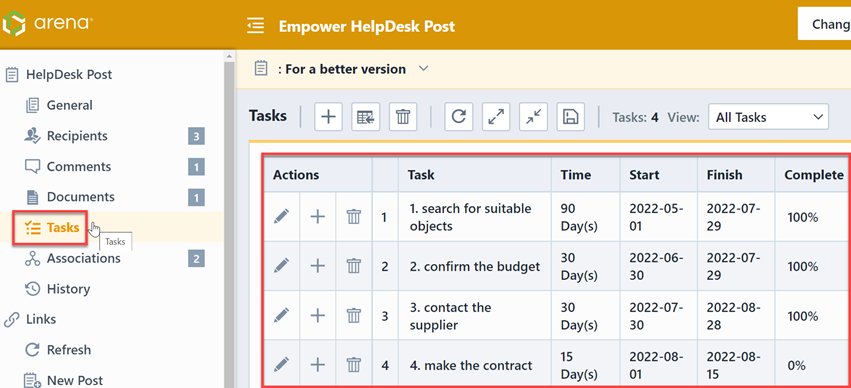
Task: Delete the 'contact the supplier' task row
Action: pyautogui.click(x=354, y=315)
